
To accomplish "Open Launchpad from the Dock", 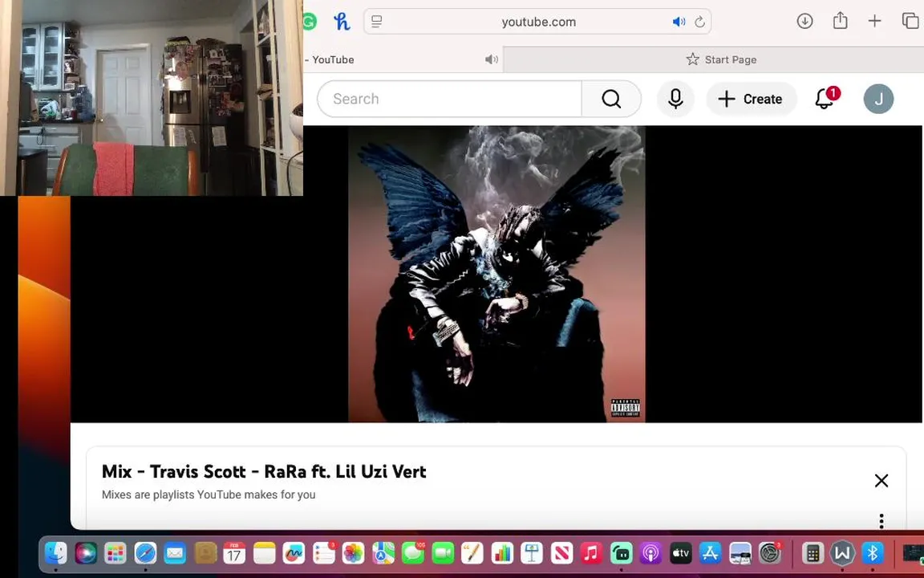I will coord(115,553).
